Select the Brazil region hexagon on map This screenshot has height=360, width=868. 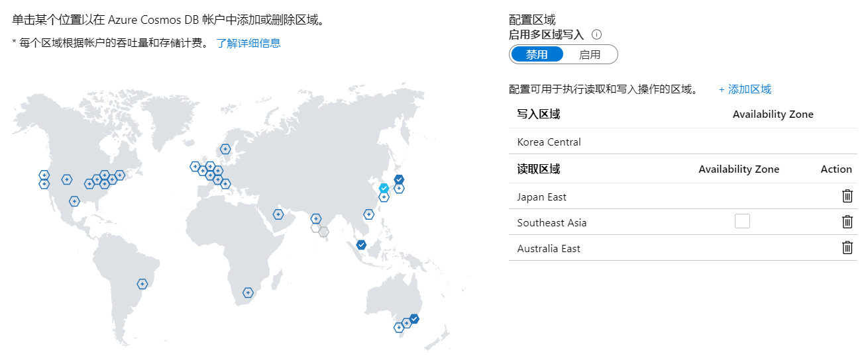pos(142,284)
